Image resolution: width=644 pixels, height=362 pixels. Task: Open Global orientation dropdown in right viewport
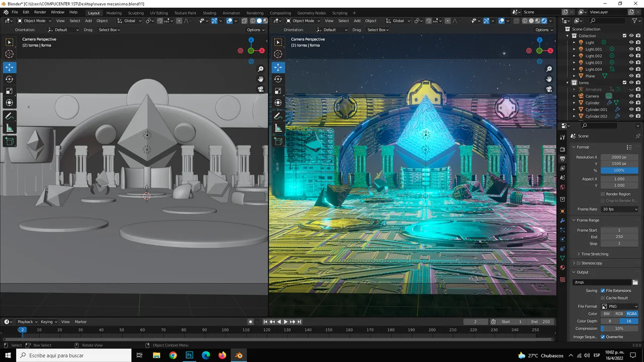coord(398,21)
